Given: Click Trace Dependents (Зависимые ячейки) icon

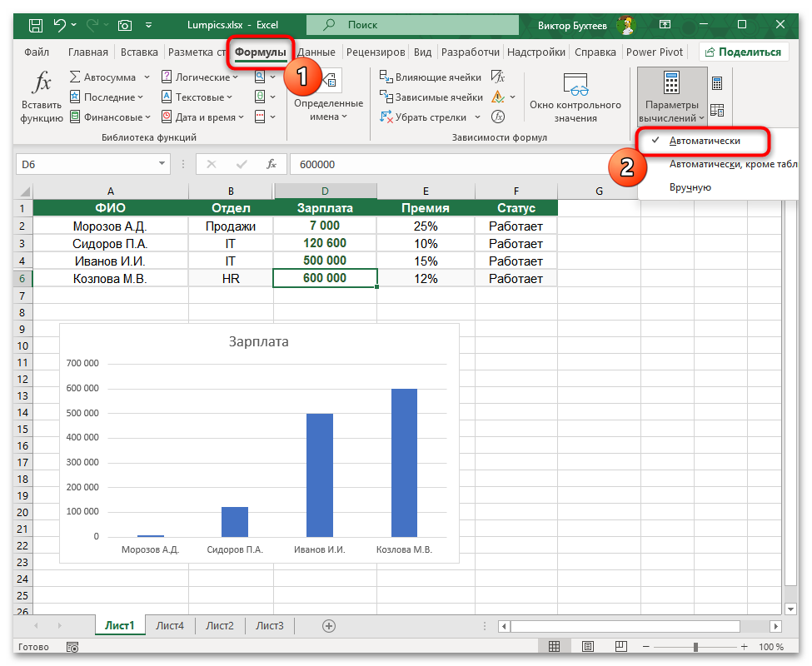Looking at the screenshot, I should pos(387,97).
